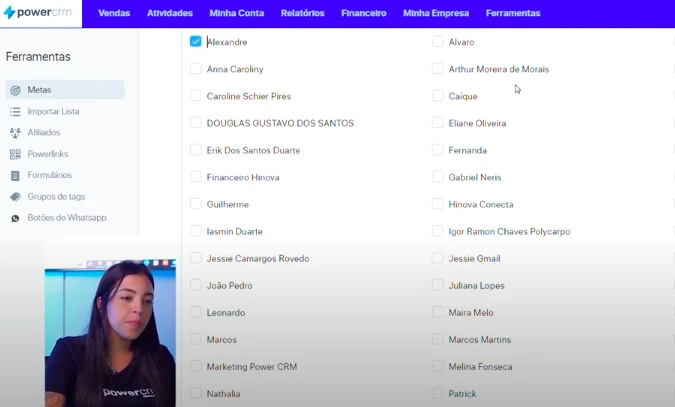Open the Minha Conta menu

(237, 13)
